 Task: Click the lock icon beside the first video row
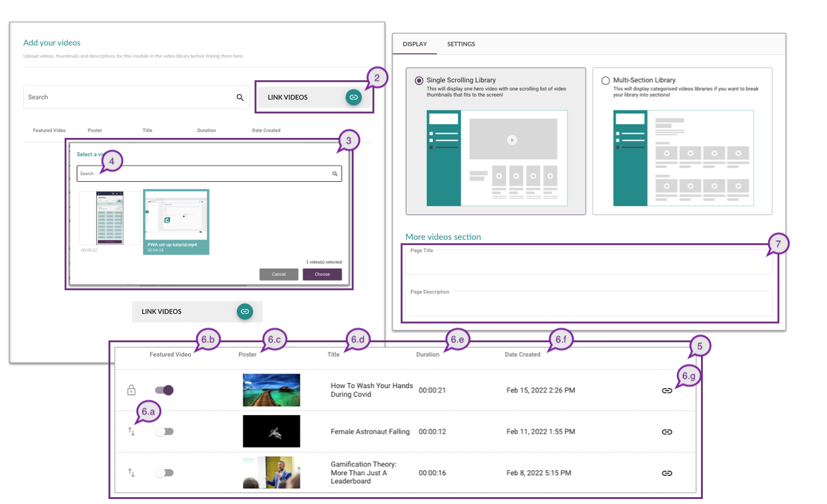tap(132, 391)
